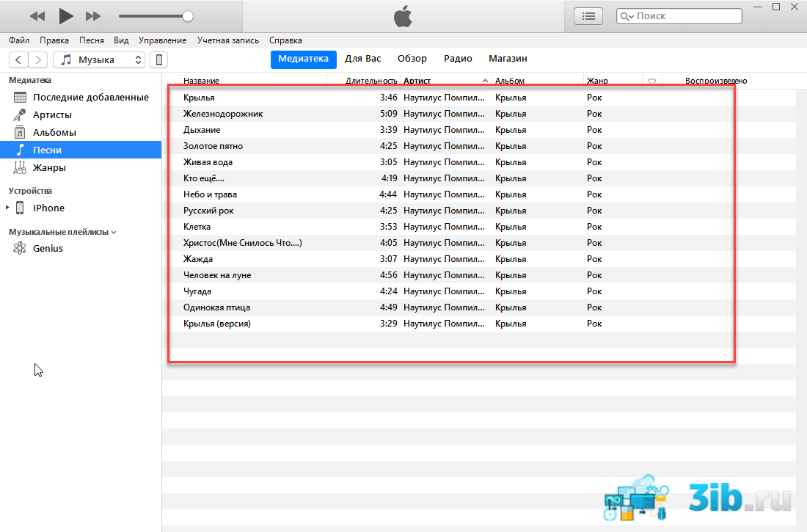Open the Музыка media type dropdown

click(x=99, y=59)
